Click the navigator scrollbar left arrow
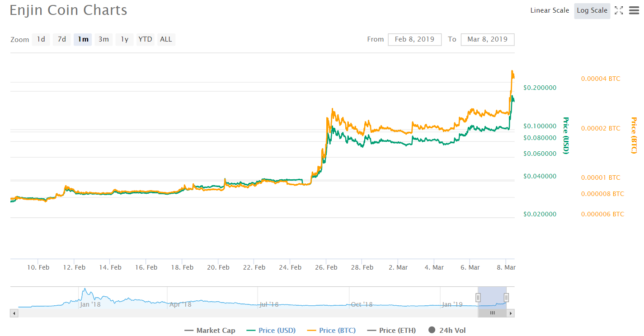Viewport: 644px width, 336px height. (x=14, y=313)
